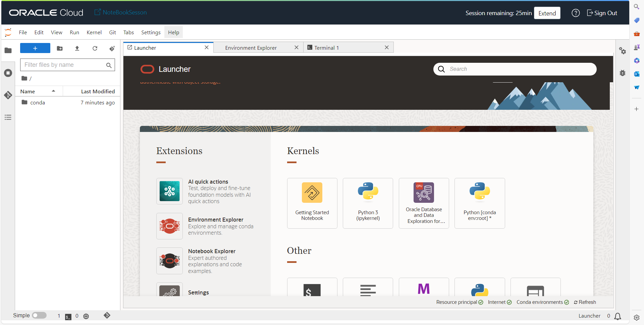The width and height of the screenshot is (644, 325).
Task: Click the Upload Files arrow icon
Action: 77,48
